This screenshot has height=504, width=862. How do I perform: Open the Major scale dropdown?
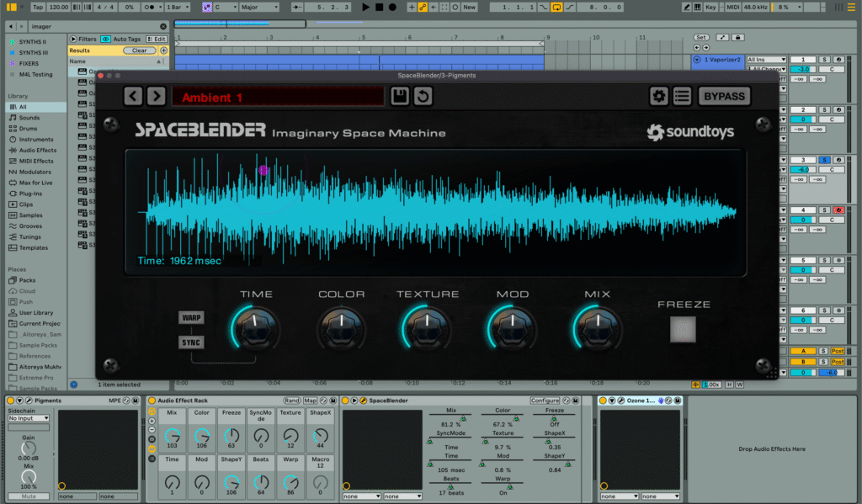click(259, 7)
